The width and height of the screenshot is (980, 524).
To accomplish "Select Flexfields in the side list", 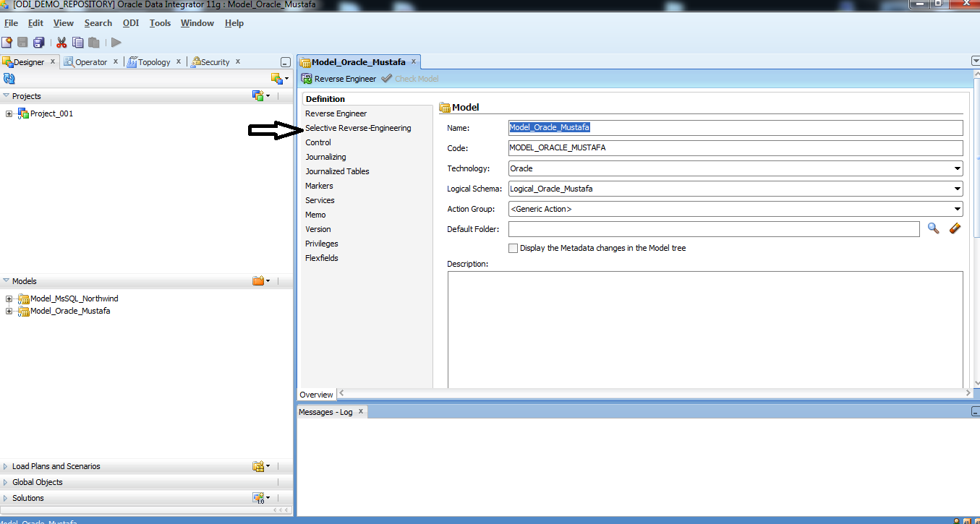I will point(322,258).
